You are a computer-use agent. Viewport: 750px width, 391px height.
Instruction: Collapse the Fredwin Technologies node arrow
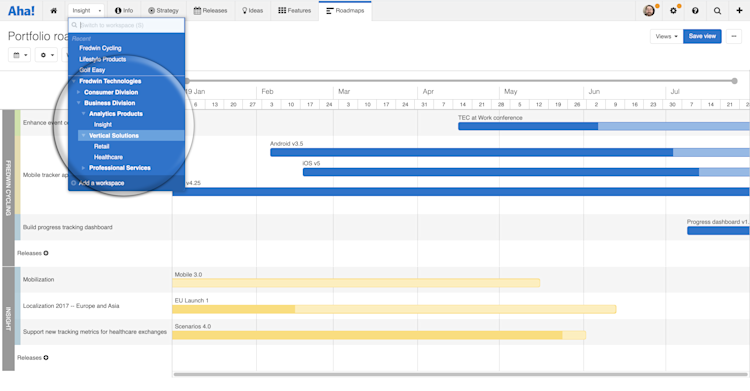(74, 81)
